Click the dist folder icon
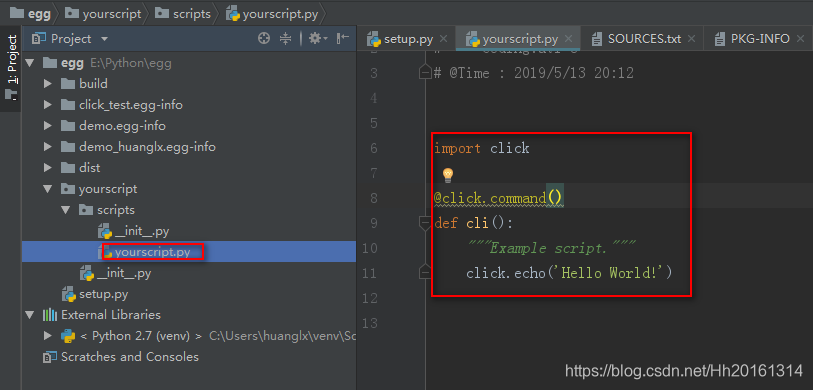This screenshot has width=813, height=390. pyautogui.click(x=68, y=168)
